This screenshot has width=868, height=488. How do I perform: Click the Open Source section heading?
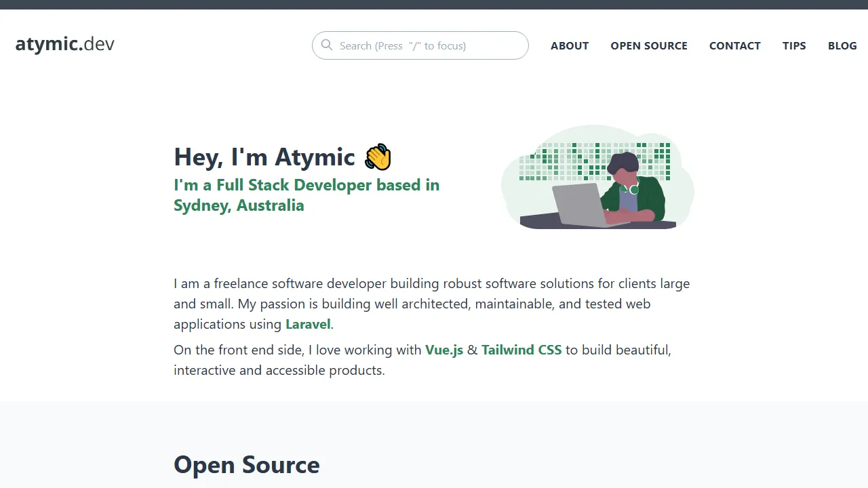click(x=246, y=465)
